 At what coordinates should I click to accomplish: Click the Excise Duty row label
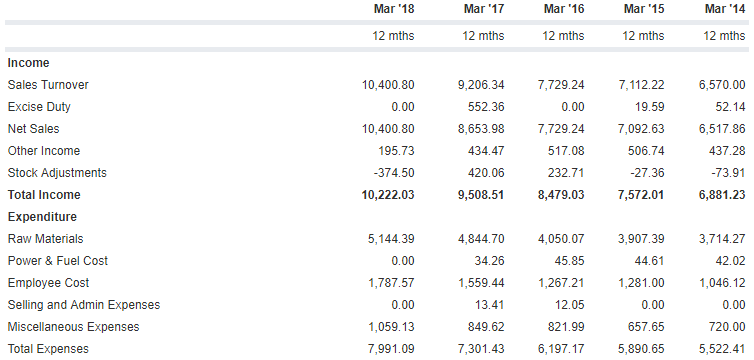[x=39, y=107]
